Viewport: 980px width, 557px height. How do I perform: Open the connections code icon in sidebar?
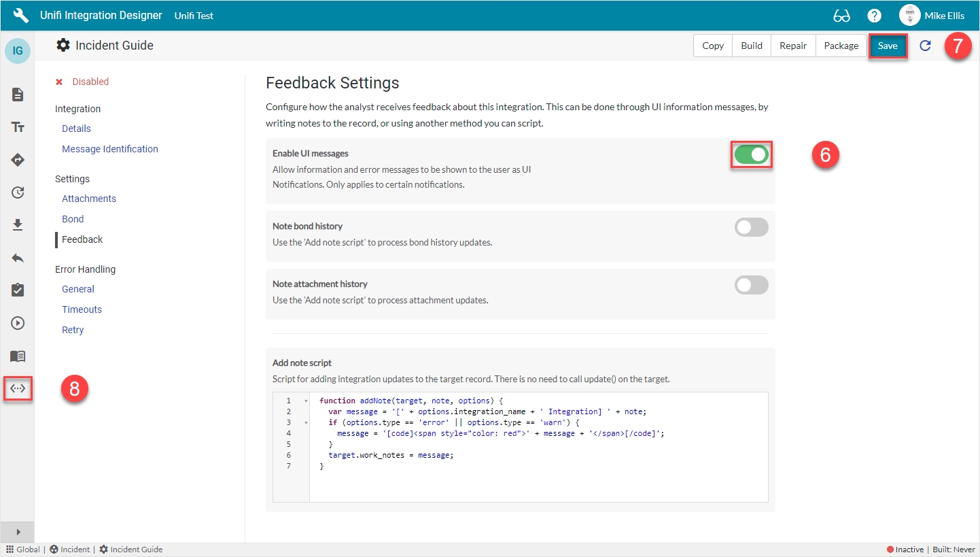(x=18, y=388)
